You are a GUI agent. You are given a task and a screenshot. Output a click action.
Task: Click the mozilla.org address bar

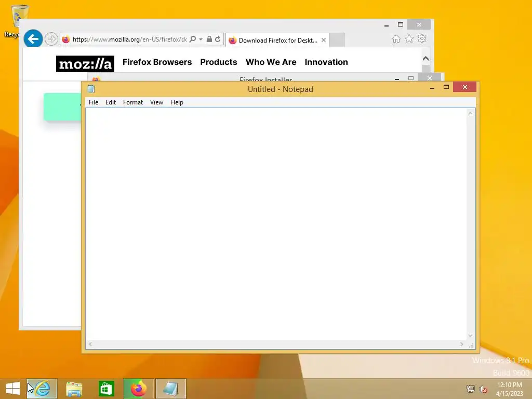click(129, 39)
